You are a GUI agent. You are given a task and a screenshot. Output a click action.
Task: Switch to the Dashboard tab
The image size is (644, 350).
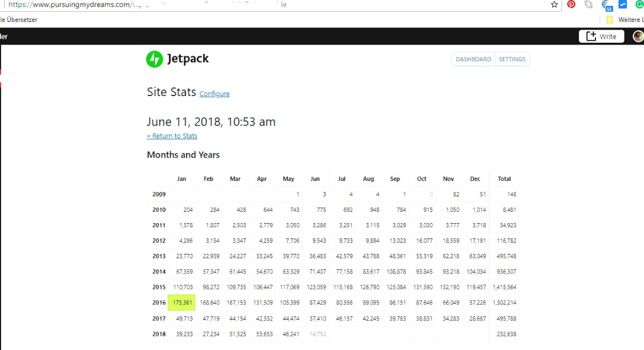(473, 59)
